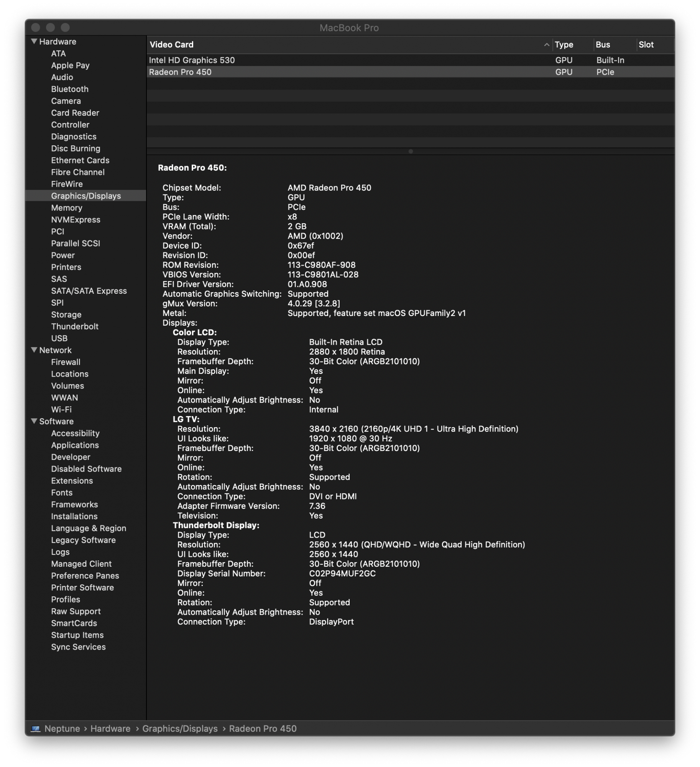Open Memory in the sidebar

pos(66,208)
